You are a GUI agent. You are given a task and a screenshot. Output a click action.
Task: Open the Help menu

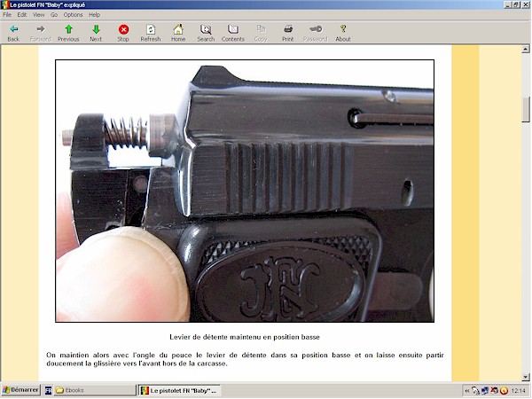tap(94, 14)
